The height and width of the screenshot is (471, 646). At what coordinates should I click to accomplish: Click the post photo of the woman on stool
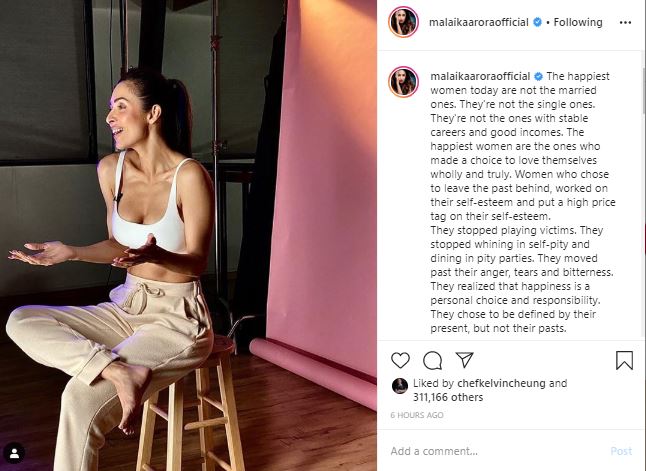click(188, 235)
